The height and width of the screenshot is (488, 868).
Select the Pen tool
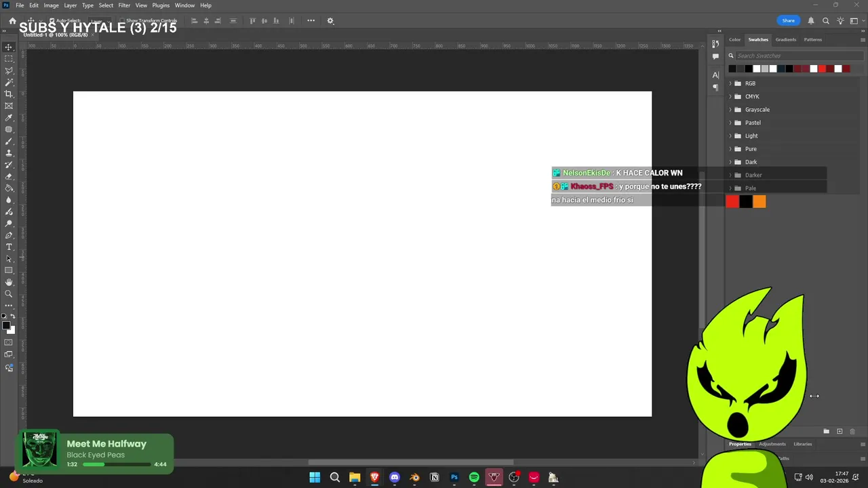coord(9,235)
